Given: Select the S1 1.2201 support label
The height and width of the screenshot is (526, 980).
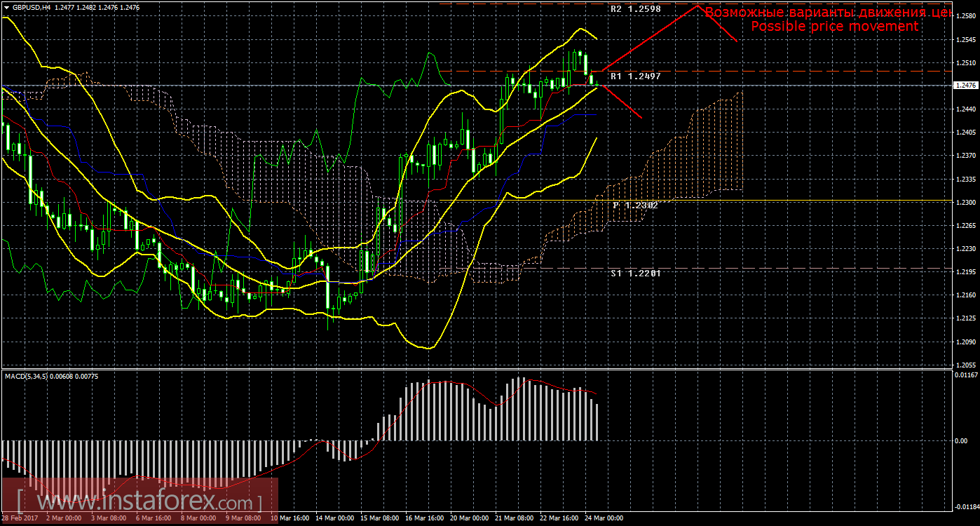Looking at the screenshot, I should pos(635,273).
